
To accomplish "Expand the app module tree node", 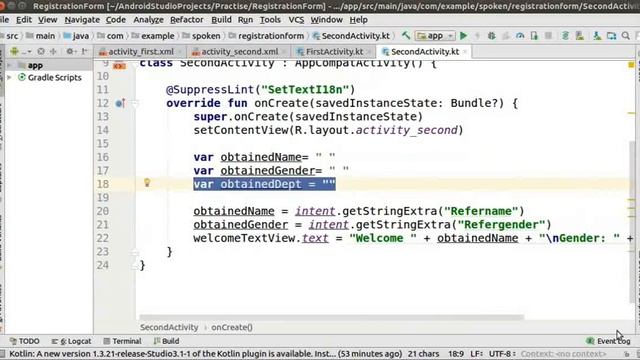I will point(9,65).
